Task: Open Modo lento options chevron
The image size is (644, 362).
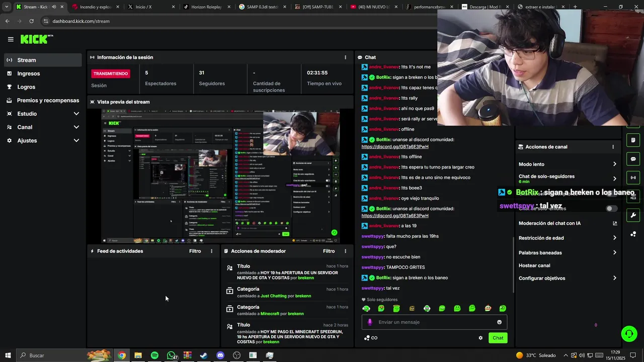Action: [x=615, y=164]
